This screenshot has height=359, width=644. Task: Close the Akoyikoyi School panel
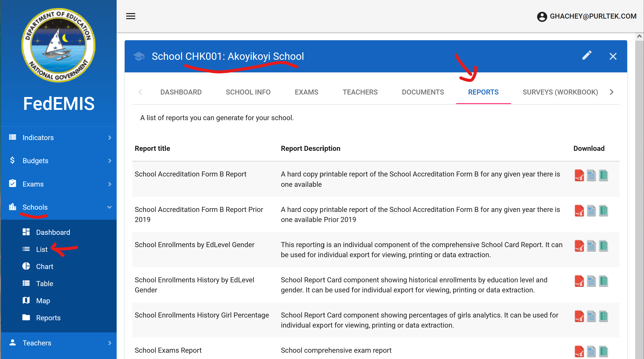pyautogui.click(x=613, y=56)
